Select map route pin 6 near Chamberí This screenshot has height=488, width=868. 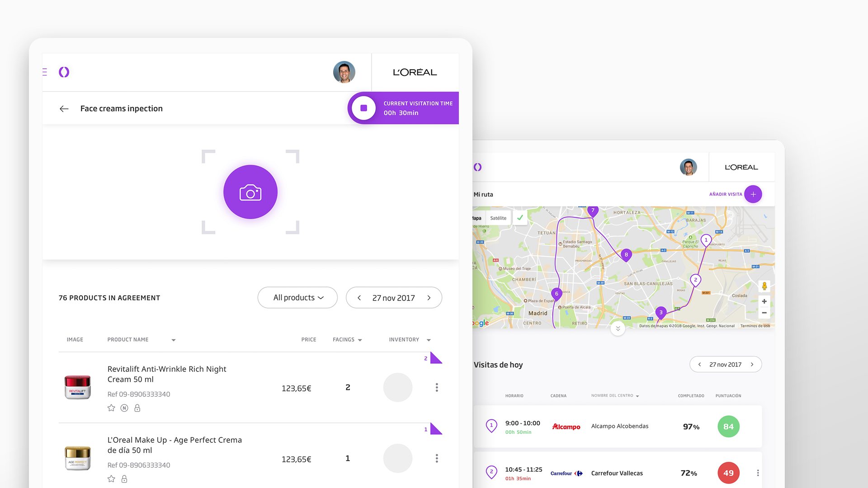(557, 294)
